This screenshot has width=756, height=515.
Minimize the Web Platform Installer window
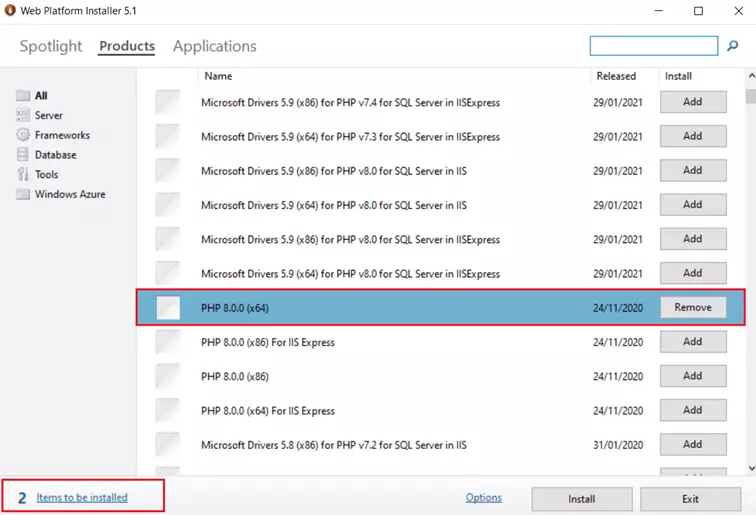(659, 11)
